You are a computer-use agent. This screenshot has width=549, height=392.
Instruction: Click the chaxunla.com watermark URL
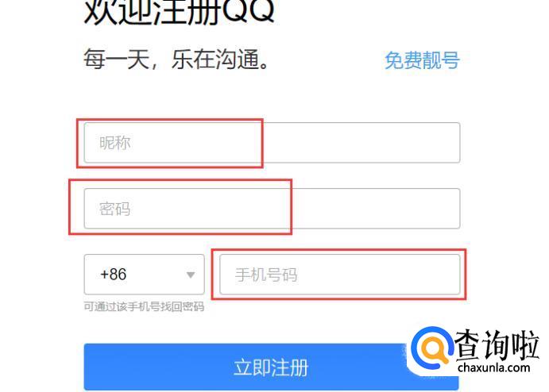pyautogui.click(x=494, y=368)
